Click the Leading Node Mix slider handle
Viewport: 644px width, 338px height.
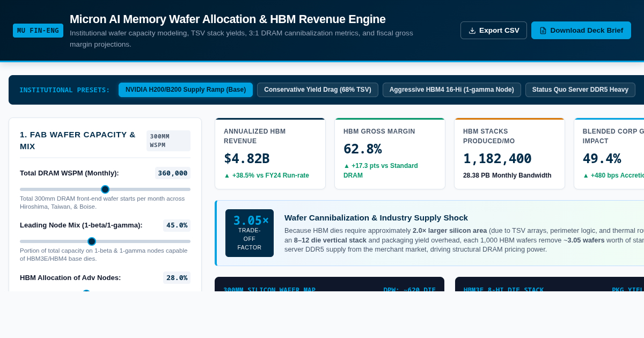(92, 241)
